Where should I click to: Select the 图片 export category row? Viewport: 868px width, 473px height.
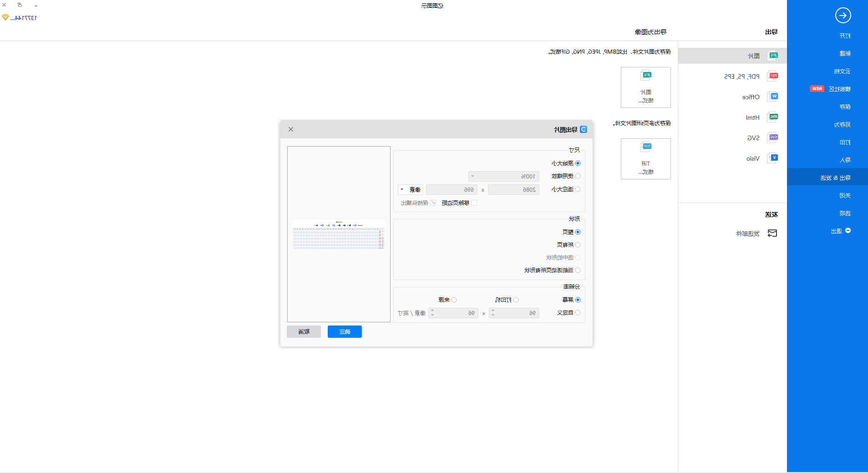tap(732, 56)
